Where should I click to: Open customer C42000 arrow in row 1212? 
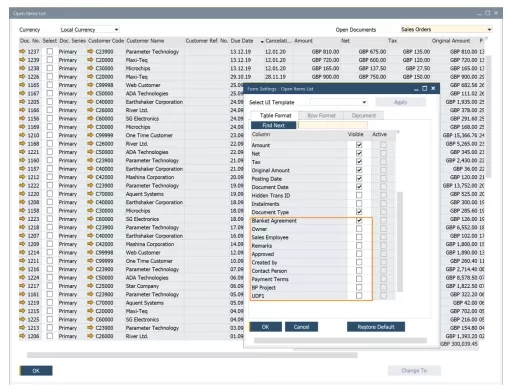coord(90,177)
